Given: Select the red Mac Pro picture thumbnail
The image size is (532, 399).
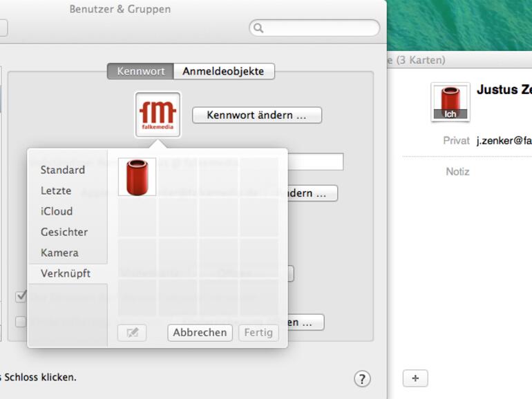Looking at the screenshot, I should pos(137,177).
